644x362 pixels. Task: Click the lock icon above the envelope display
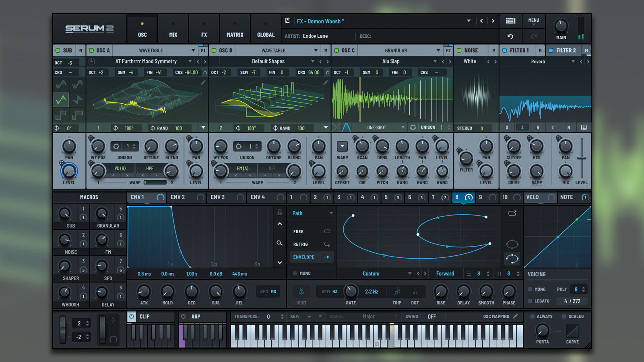point(279,213)
